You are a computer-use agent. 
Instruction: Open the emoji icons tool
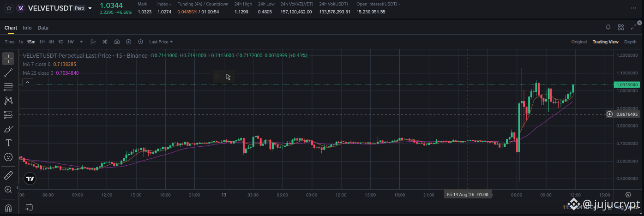(x=8, y=157)
